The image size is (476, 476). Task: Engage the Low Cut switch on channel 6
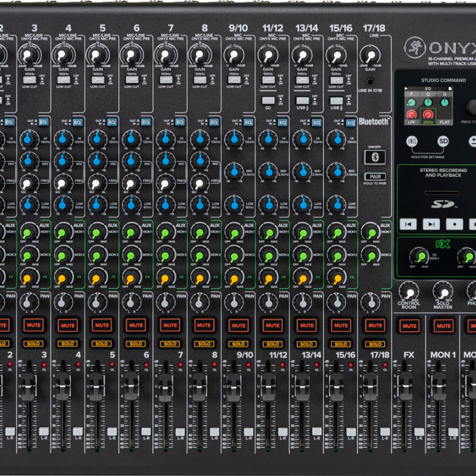131,80
